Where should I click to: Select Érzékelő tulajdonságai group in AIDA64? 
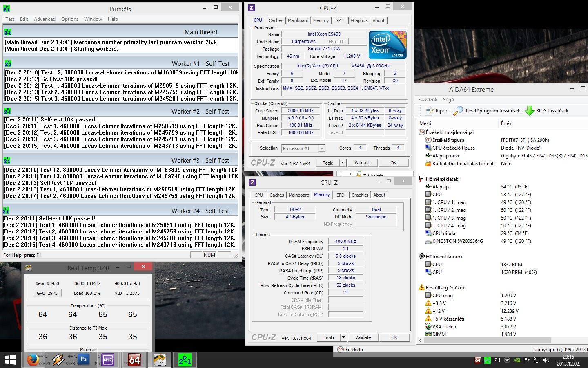coord(450,132)
